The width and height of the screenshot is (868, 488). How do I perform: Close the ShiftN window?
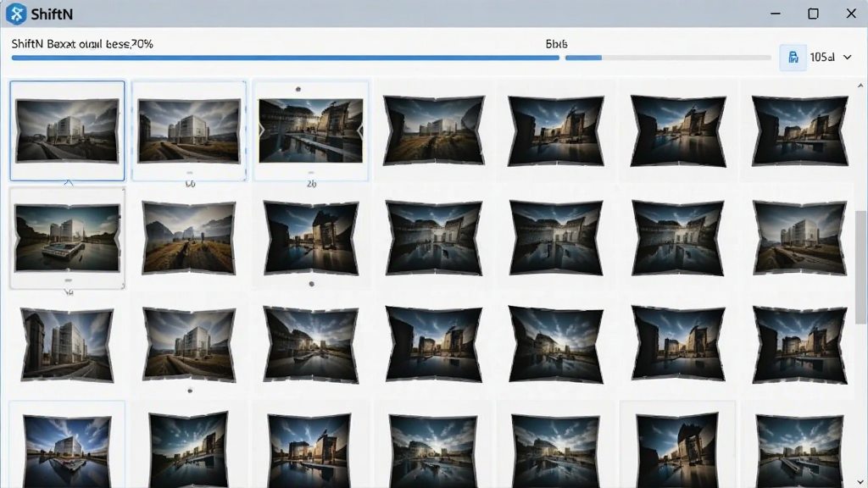pos(851,14)
